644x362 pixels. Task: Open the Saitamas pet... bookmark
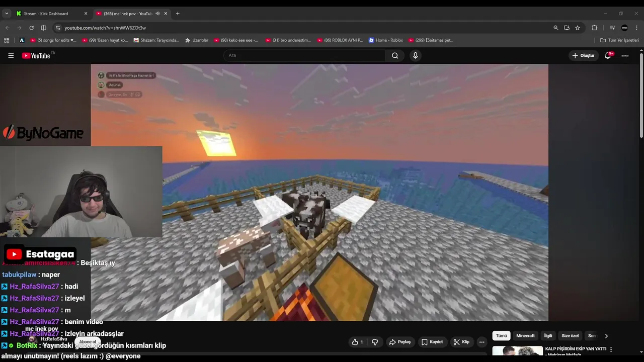431,40
